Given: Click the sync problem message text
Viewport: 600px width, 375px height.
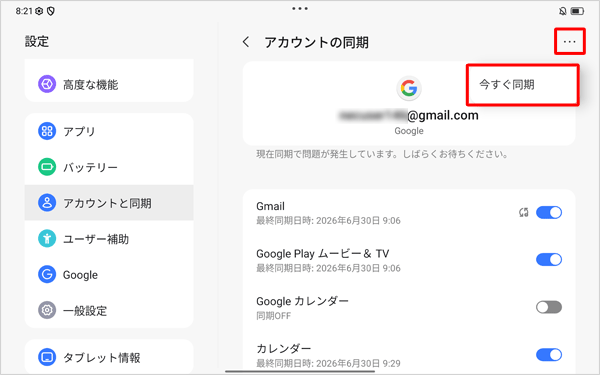Looking at the screenshot, I should pos(382,154).
